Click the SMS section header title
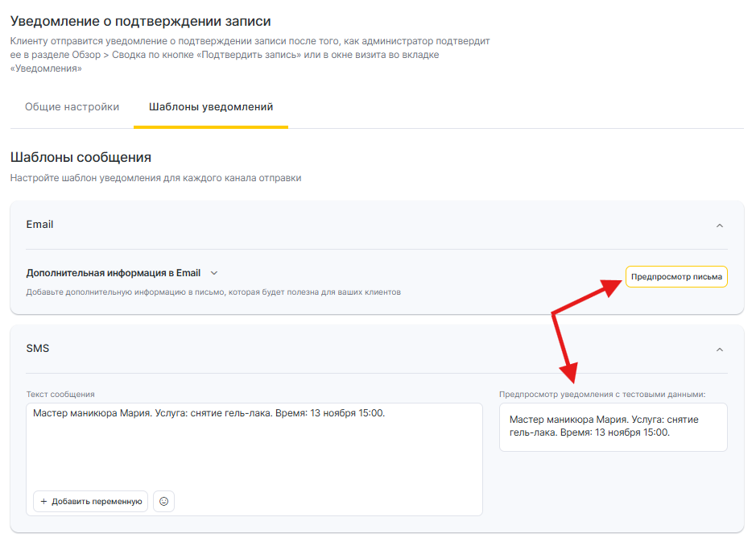 pyautogui.click(x=38, y=349)
